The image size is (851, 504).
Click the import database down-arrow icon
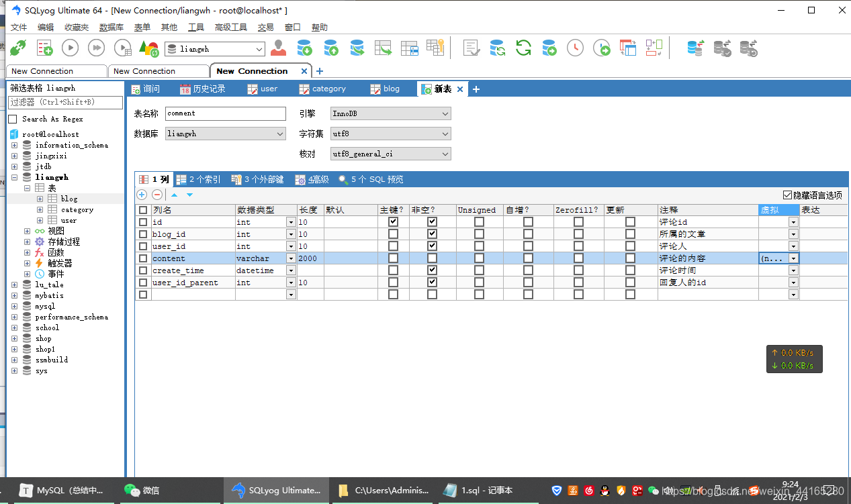click(x=304, y=48)
